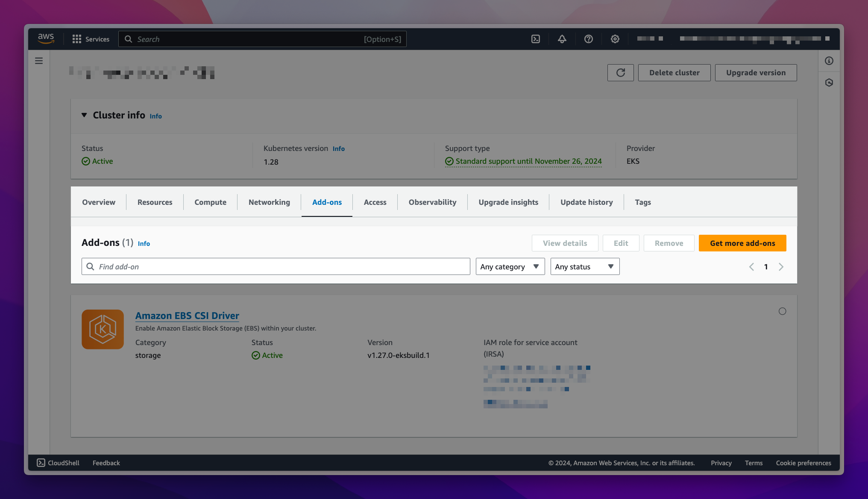Open the info panel icon on right
The width and height of the screenshot is (868, 499).
829,61
